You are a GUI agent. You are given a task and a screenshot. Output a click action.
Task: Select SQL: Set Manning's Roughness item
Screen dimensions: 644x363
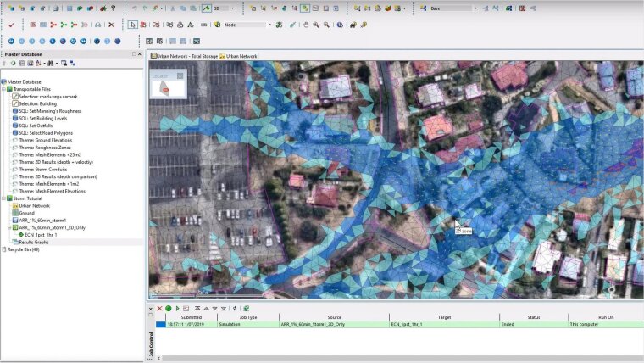49,110
